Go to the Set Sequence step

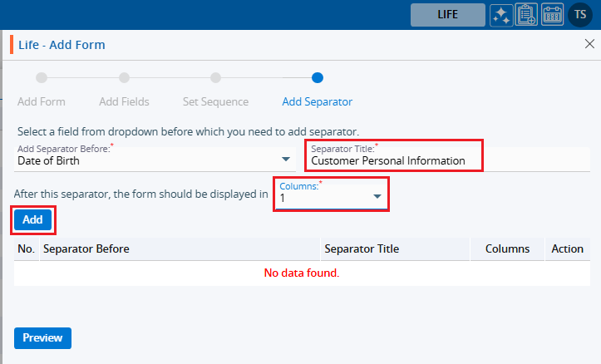click(x=215, y=79)
